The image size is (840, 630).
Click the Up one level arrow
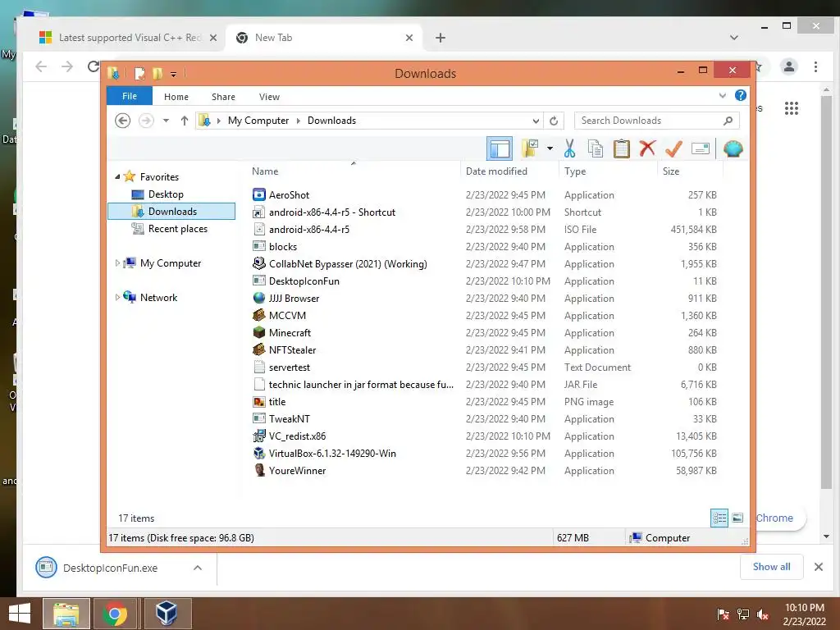click(185, 121)
